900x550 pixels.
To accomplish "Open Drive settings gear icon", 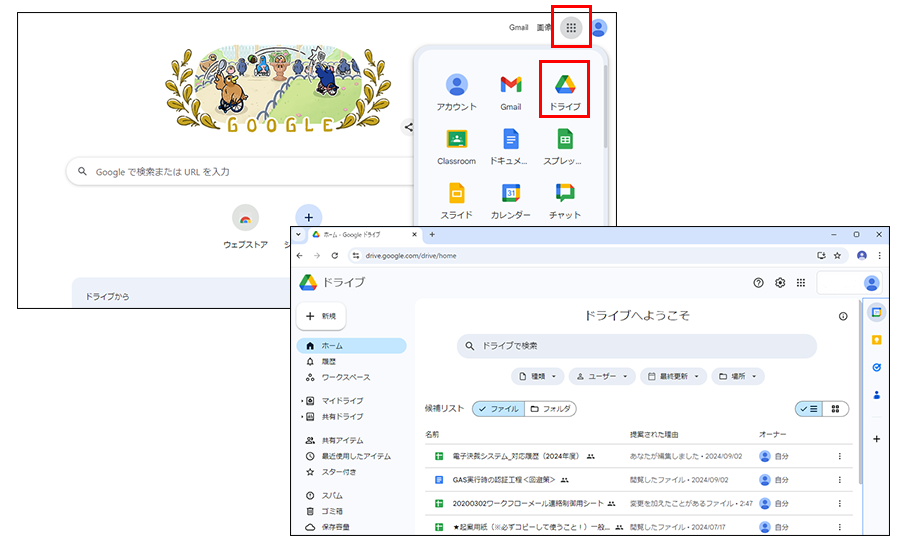I will coord(780,283).
